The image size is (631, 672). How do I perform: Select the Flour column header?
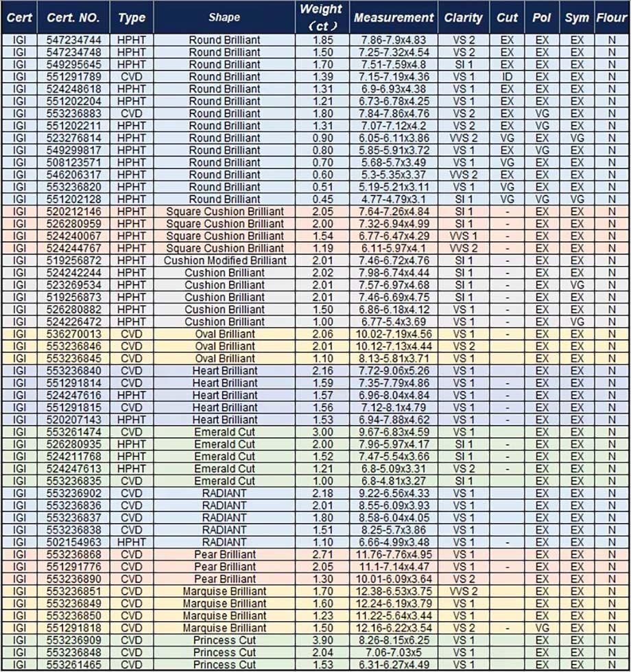(x=612, y=18)
